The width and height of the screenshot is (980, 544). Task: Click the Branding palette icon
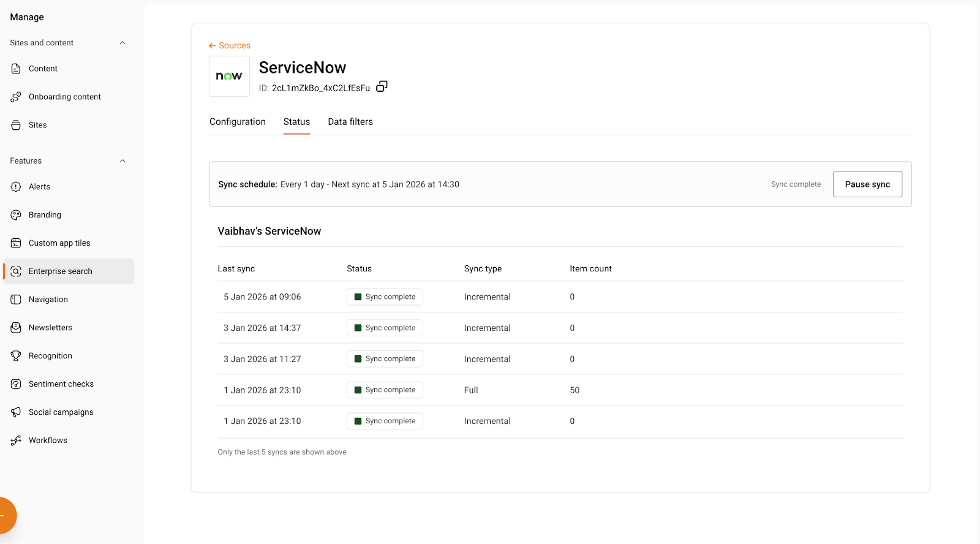point(16,215)
